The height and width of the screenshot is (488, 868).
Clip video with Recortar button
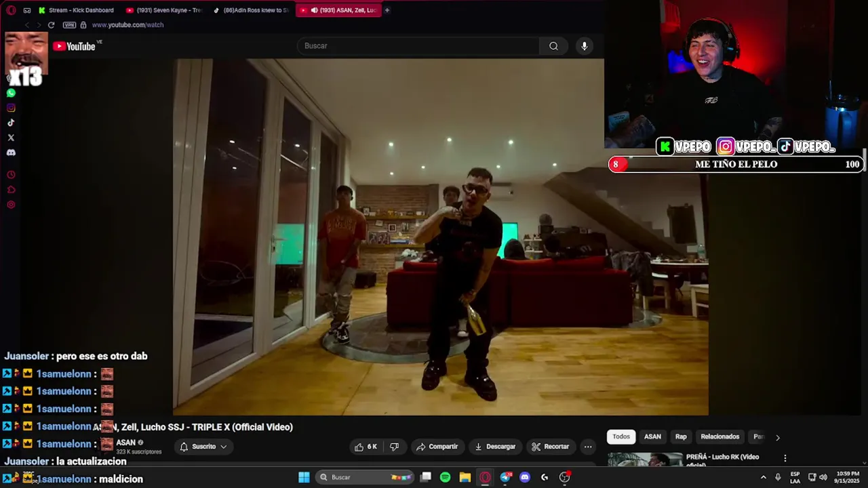(x=551, y=447)
